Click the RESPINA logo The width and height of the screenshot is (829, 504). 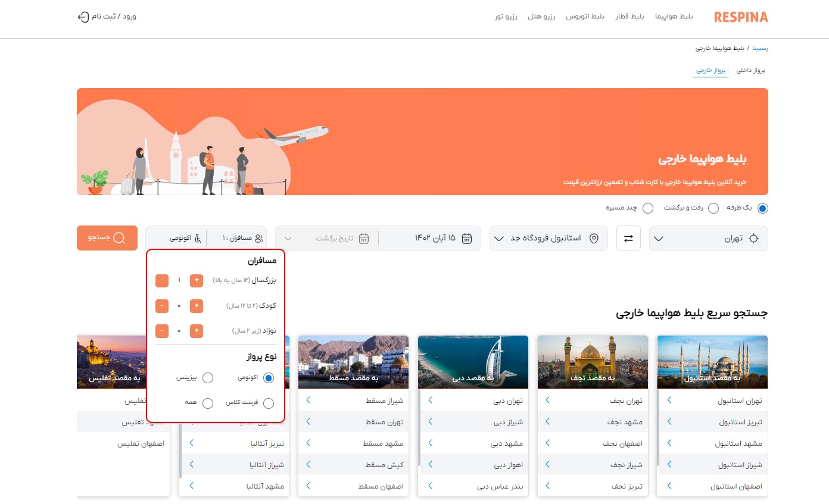(x=740, y=17)
